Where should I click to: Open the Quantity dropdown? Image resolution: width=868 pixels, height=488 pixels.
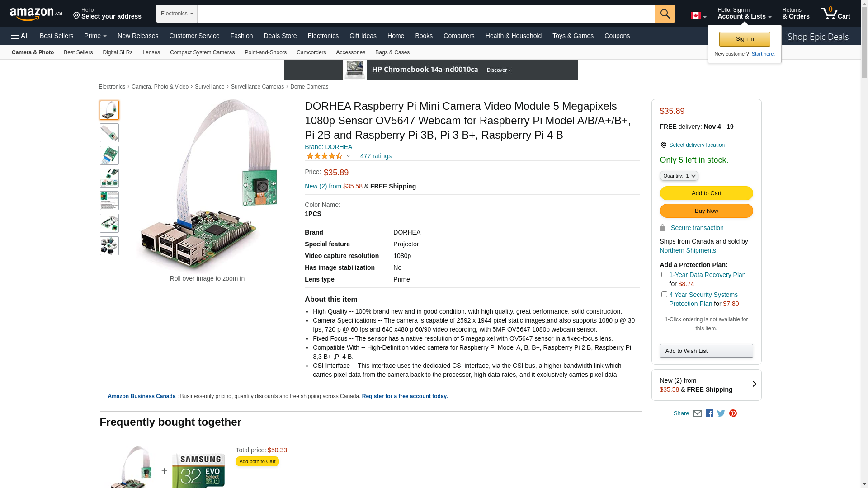click(679, 176)
